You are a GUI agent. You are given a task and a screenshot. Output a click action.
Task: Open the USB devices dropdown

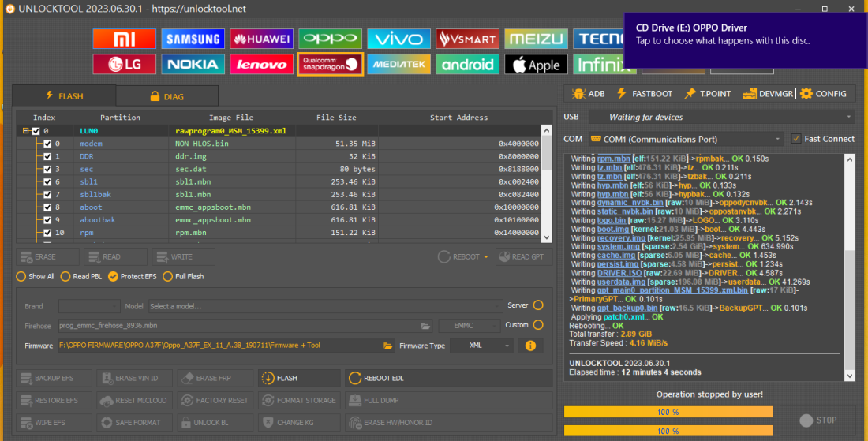pyautogui.click(x=722, y=117)
